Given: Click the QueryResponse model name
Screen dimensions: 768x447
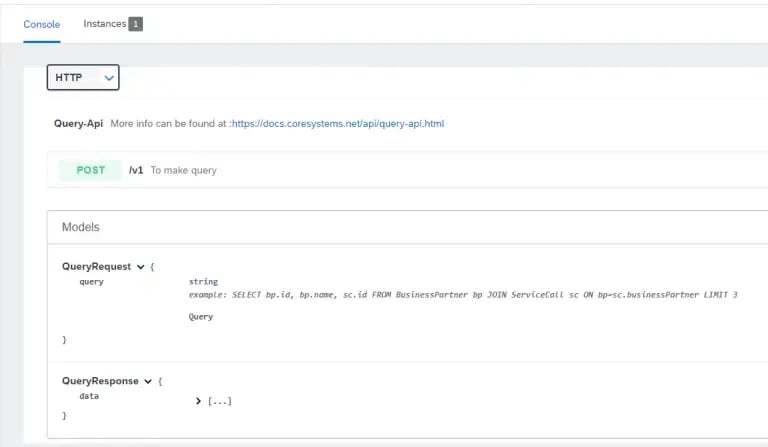Looking at the screenshot, I should point(100,381).
